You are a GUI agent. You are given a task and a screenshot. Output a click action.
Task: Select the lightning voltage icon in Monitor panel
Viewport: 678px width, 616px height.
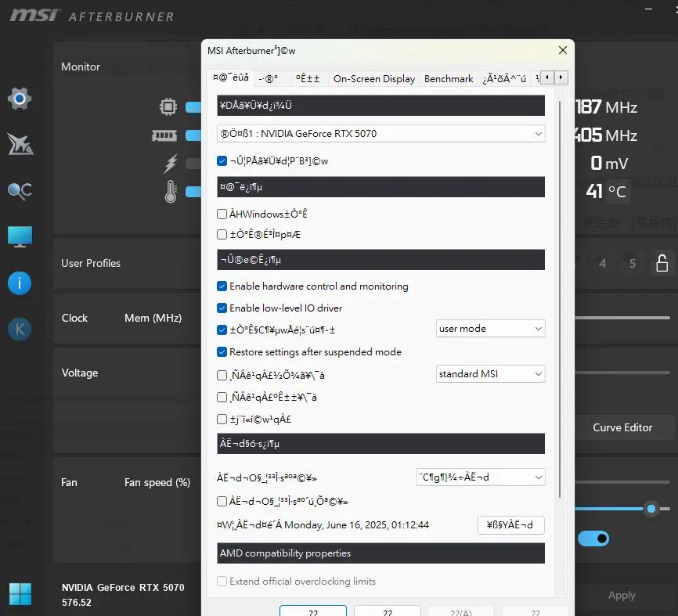click(171, 164)
